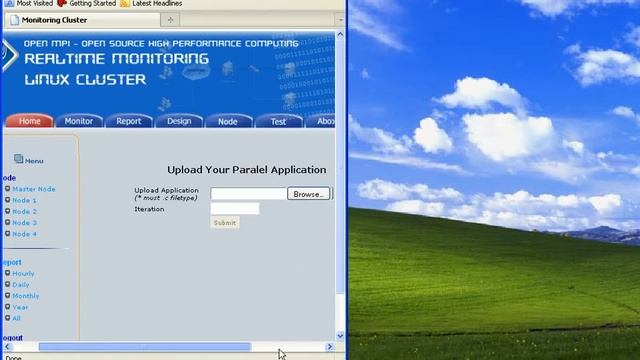Image resolution: width=640 pixels, height=360 pixels.
Task: Click the bullet icon beside Hourly
Action: tap(7, 273)
